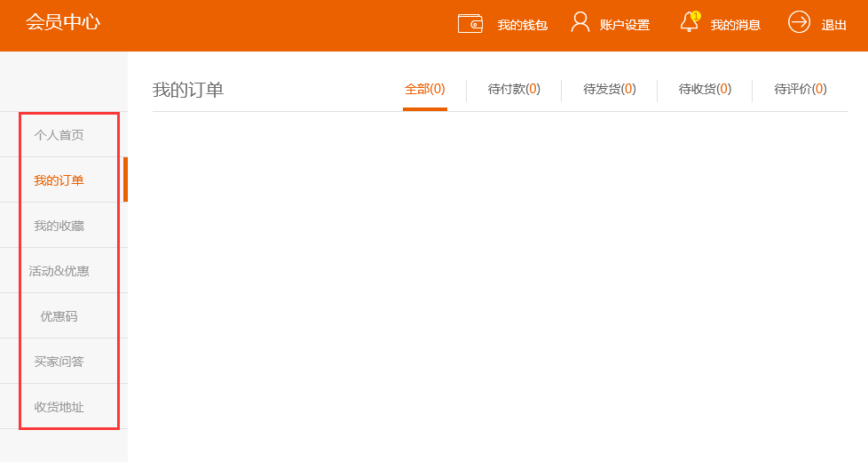The height and width of the screenshot is (462, 868).
Task: Open 我的收藏 in sidebar
Action: tap(59, 226)
